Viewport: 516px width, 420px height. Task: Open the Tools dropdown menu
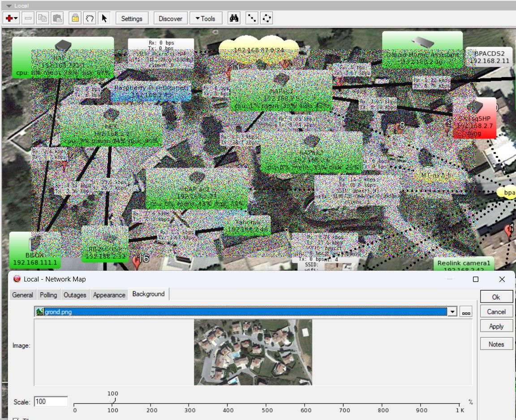[x=205, y=18]
